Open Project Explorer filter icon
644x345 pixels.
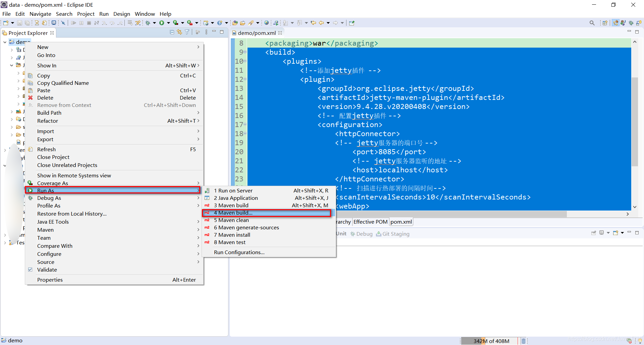pyautogui.click(x=187, y=32)
